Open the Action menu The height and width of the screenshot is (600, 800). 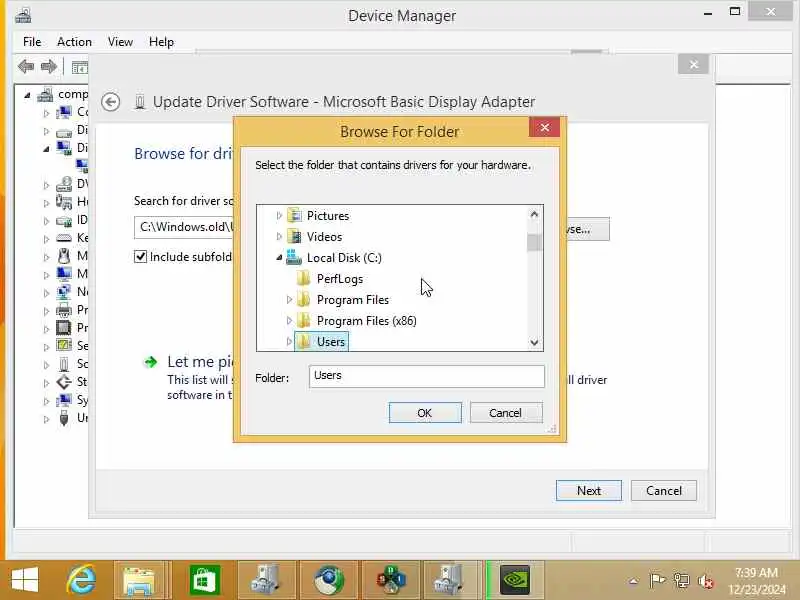(x=74, y=42)
